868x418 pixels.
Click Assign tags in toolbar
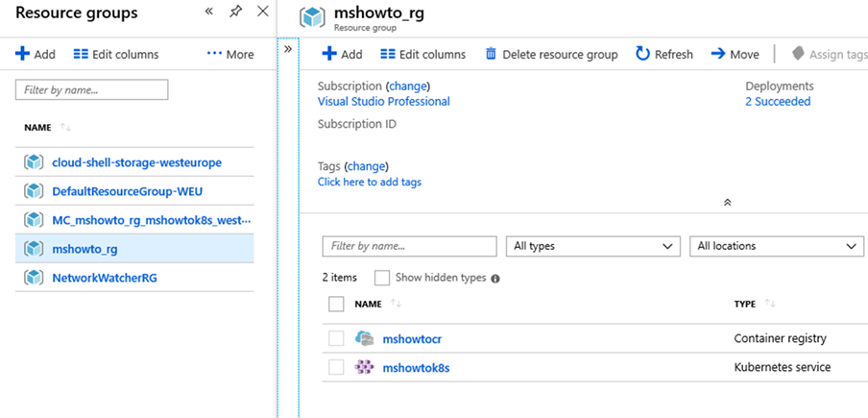pos(829,54)
